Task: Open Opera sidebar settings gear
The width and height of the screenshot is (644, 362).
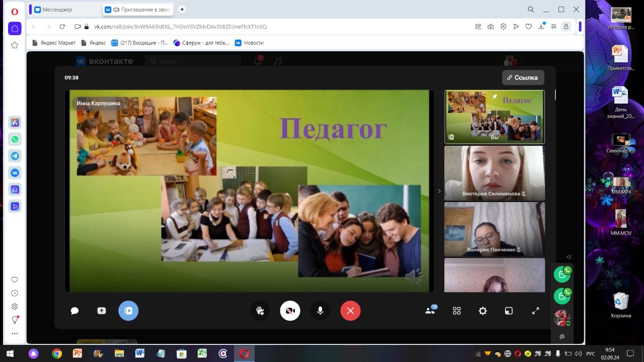Action: pyautogui.click(x=15, y=306)
